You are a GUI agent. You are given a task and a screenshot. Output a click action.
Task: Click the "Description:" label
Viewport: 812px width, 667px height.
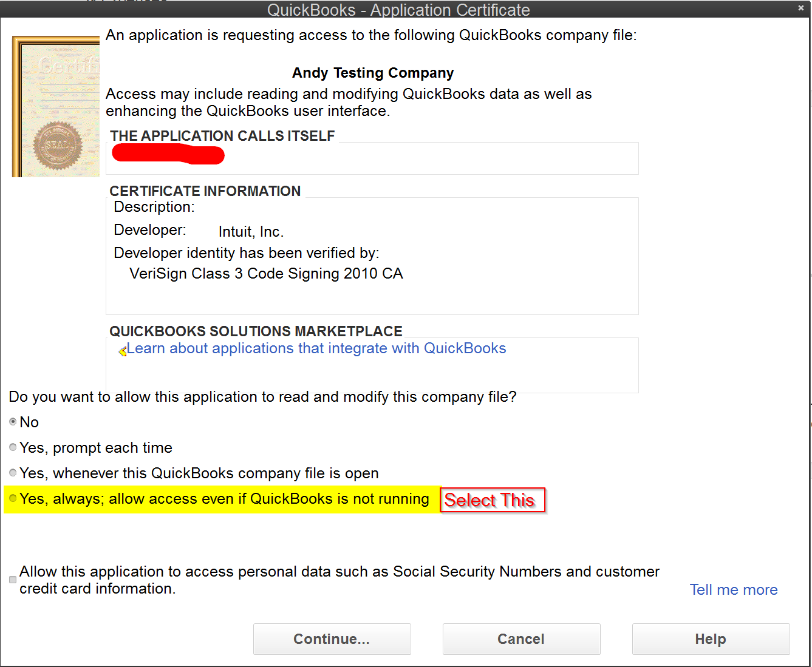coord(154,207)
